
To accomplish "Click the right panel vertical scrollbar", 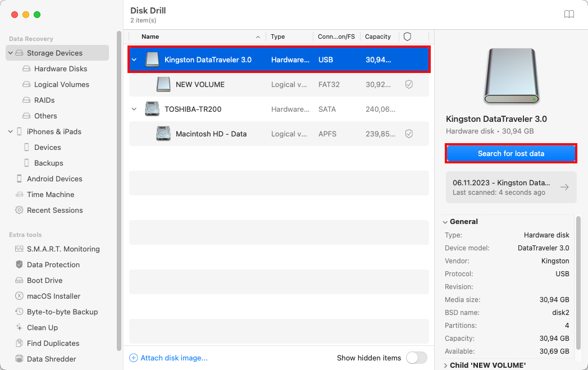I will 578,281.
